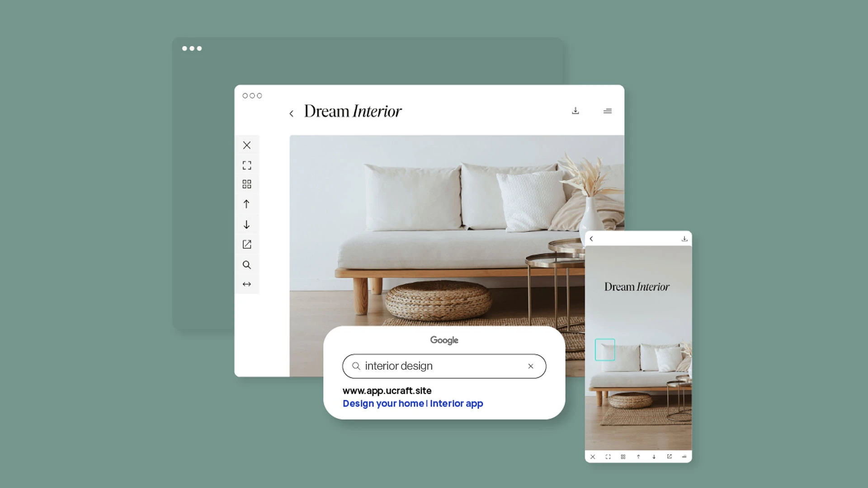
Task: Click the zoom/search magnifier icon
Action: click(247, 264)
